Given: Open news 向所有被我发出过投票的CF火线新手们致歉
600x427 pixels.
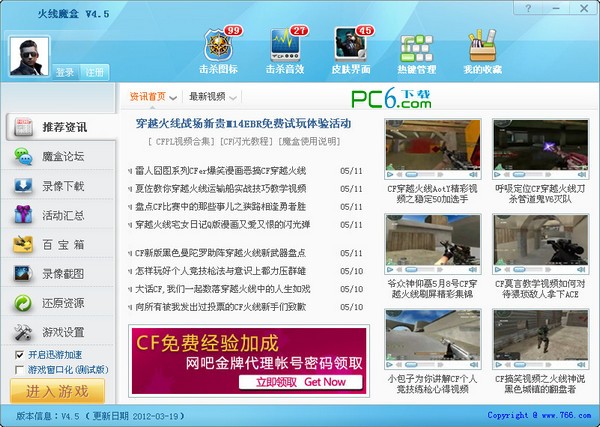Looking at the screenshot, I should point(220,307).
